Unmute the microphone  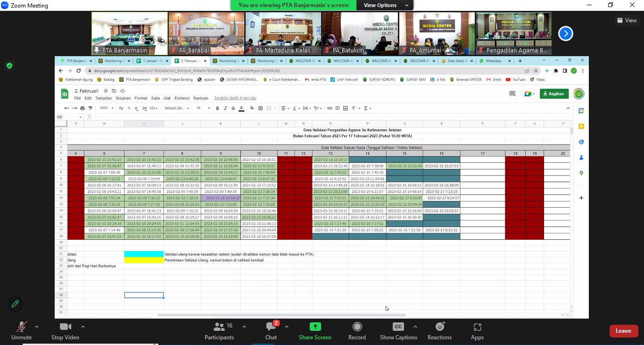[x=21, y=330]
